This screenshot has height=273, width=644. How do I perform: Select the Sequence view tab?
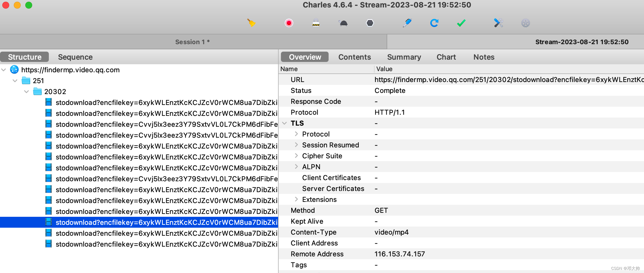pyautogui.click(x=75, y=57)
